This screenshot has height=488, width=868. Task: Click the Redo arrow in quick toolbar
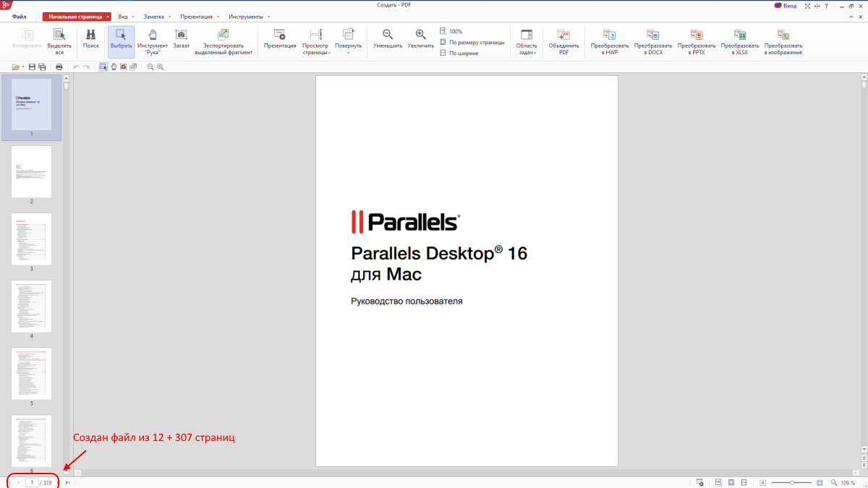pos(86,67)
